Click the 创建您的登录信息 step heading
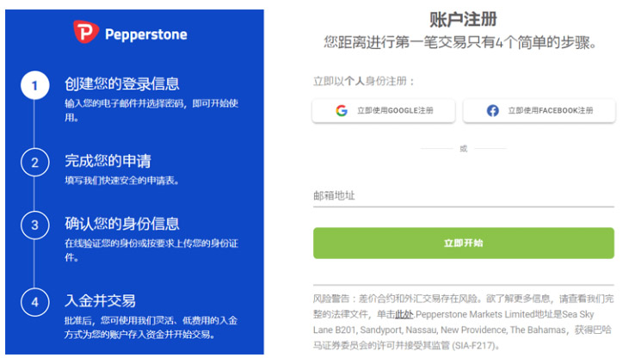 coord(122,83)
